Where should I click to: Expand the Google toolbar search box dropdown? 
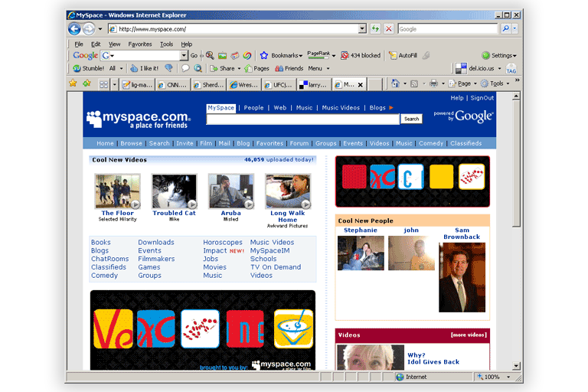(x=184, y=56)
